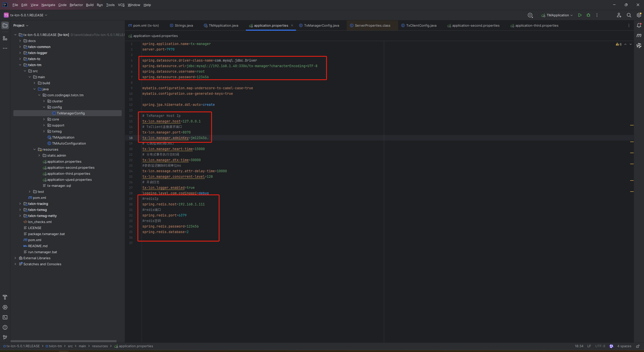The height and width of the screenshot is (352, 644).
Task: Toggle the Project tool window button
Action: click(5, 25)
